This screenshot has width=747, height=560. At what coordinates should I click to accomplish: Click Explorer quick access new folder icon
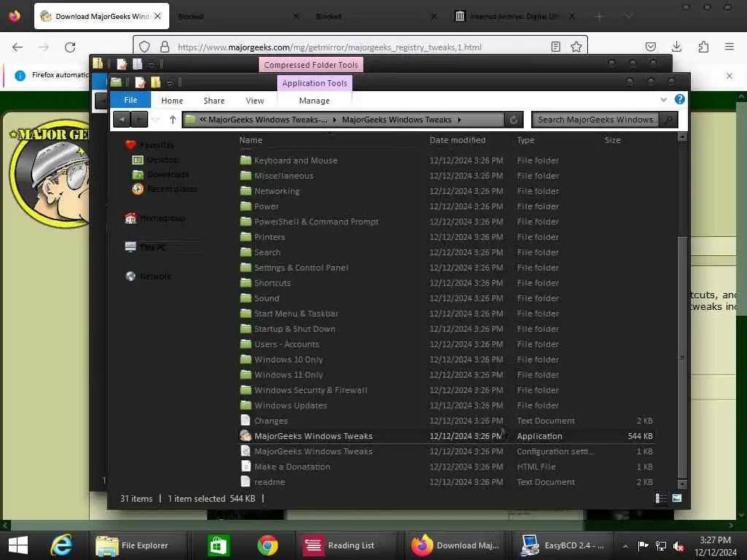156,82
